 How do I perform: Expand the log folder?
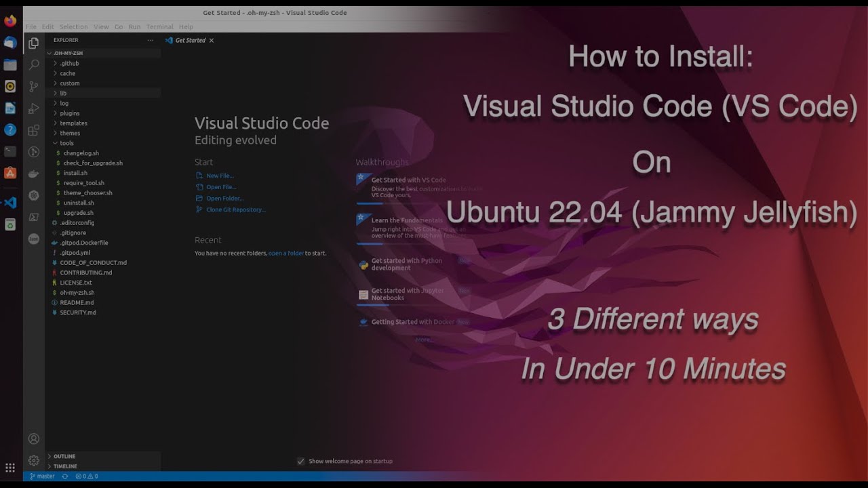(103, 103)
